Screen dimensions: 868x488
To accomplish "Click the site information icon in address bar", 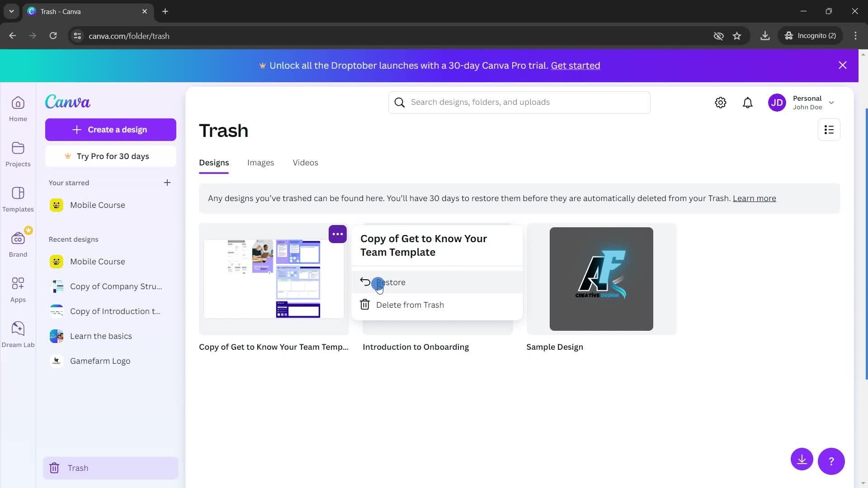I will point(77,36).
